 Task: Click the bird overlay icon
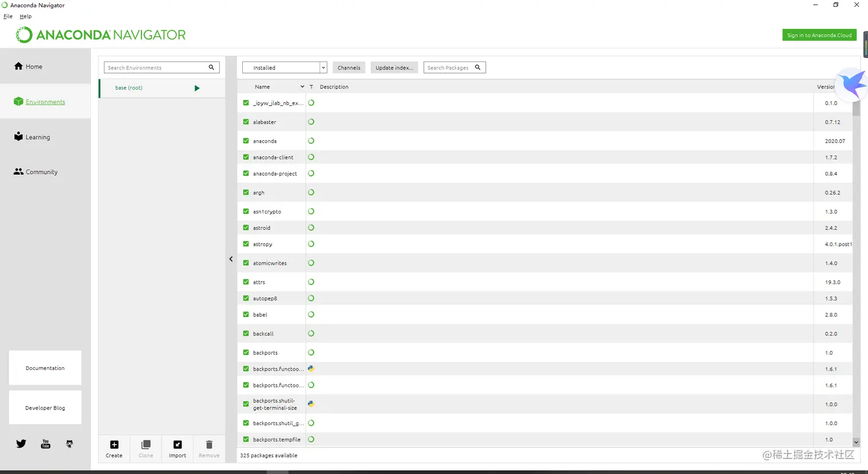(x=852, y=84)
